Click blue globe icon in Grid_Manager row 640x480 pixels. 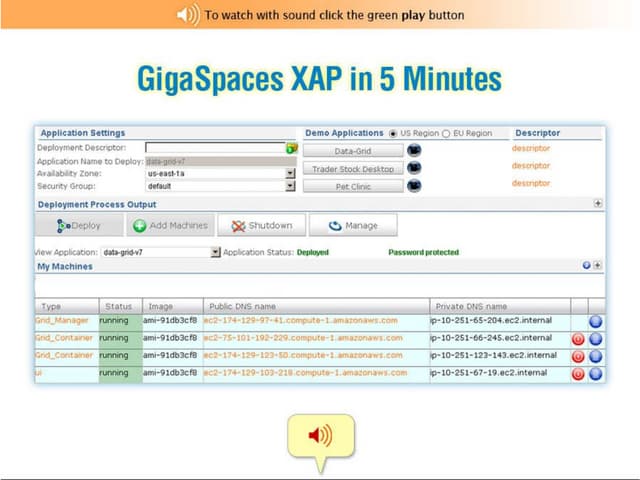pos(596,322)
